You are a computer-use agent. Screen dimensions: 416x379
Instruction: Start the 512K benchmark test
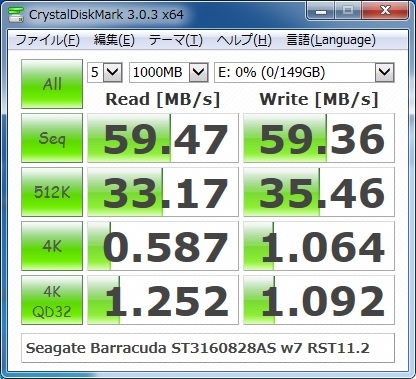pos(52,192)
